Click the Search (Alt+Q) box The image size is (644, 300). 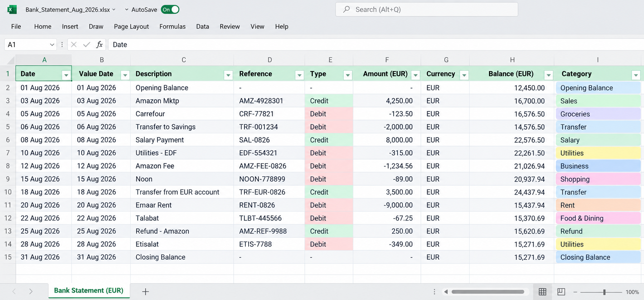tap(427, 9)
